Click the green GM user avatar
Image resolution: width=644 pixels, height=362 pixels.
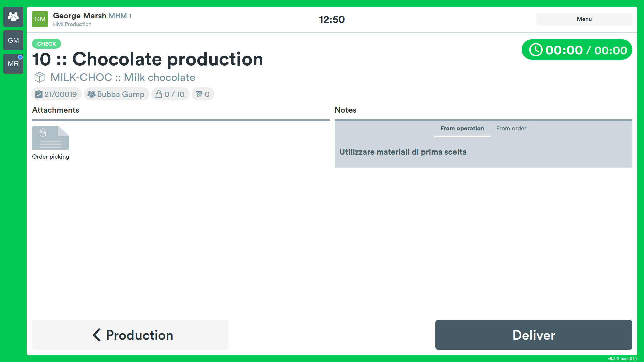click(40, 19)
